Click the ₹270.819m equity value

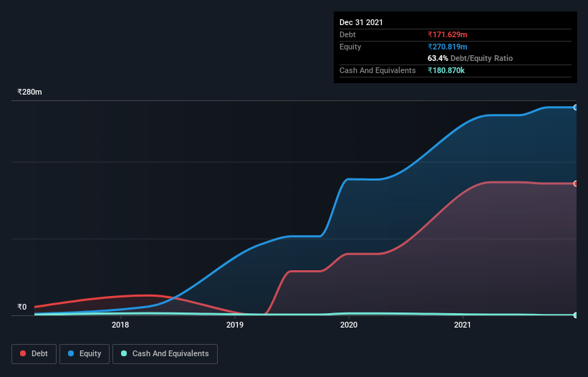pyautogui.click(x=448, y=47)
